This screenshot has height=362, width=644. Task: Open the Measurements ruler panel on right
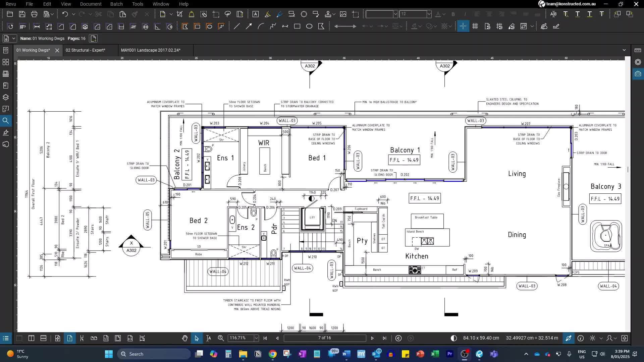638,50
